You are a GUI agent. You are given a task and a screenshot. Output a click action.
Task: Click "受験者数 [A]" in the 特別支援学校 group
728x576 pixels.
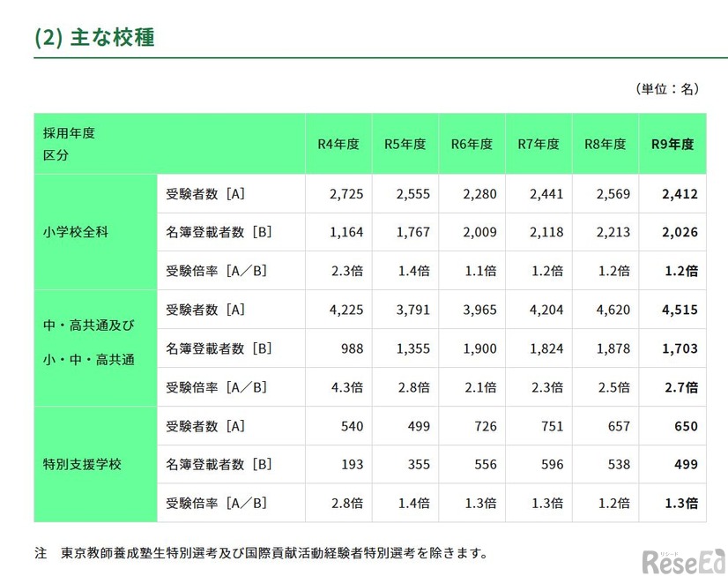coord(205,426)
